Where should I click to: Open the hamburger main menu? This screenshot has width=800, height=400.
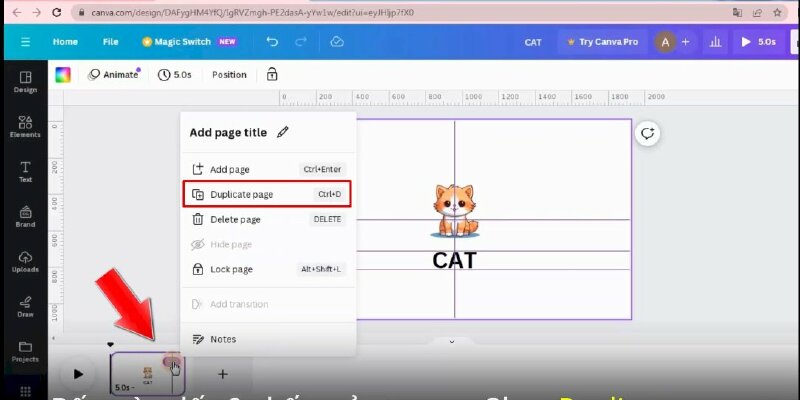pos(25,42)
